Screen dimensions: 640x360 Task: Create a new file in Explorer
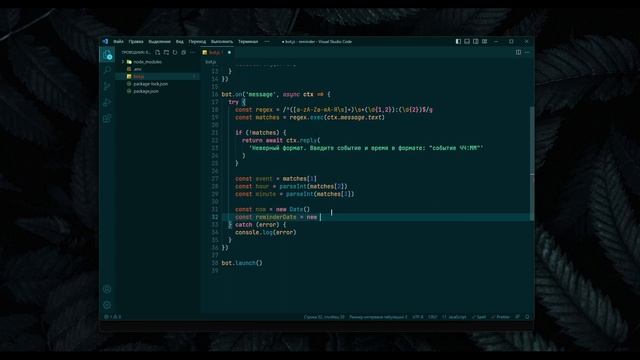pos(158,52)
